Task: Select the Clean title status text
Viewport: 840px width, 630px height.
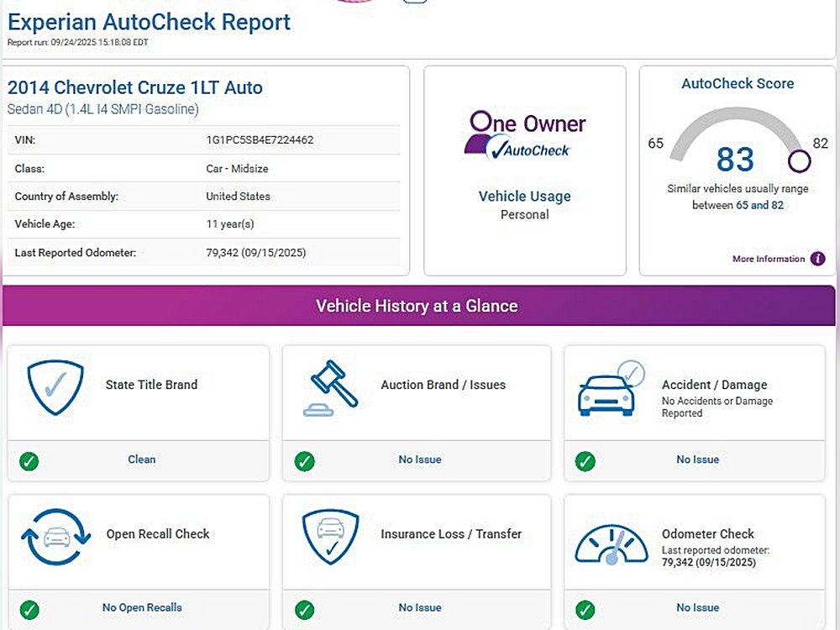Action: 141,459
